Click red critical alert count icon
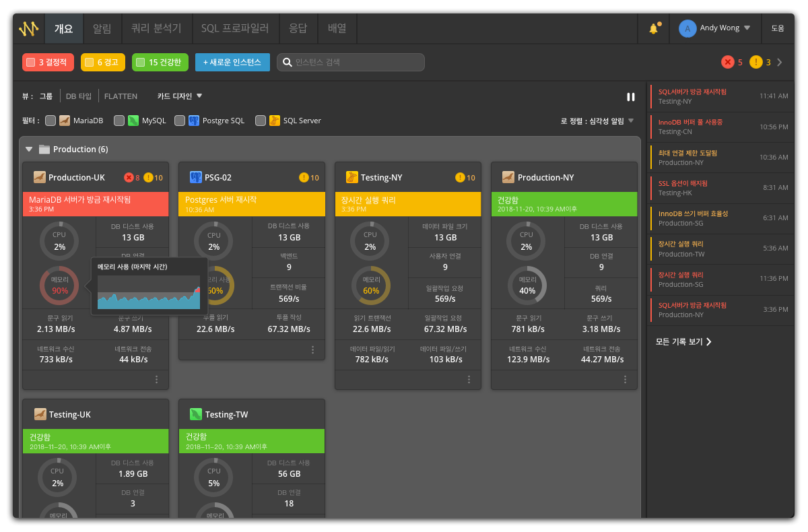808x532 pixels. (x=728, y=62)
